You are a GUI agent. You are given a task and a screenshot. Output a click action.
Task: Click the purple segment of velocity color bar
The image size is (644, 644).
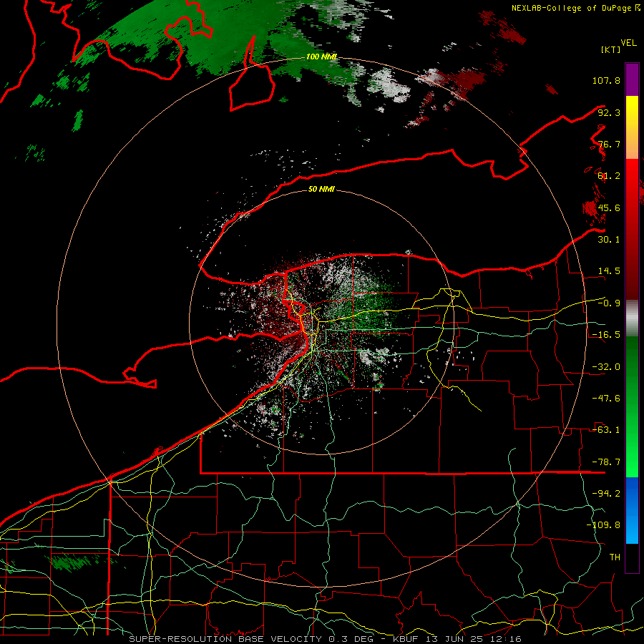tap(632, 79)
